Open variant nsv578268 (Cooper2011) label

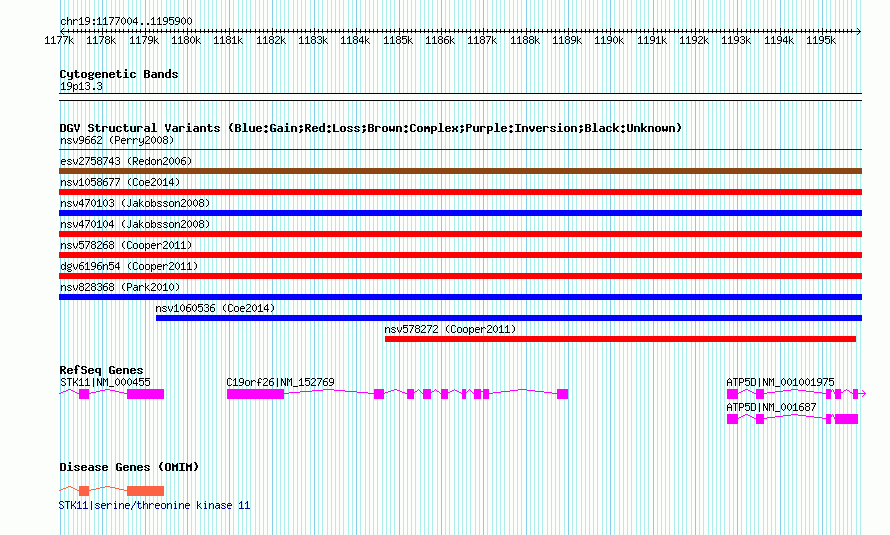(x=126, y=245)
